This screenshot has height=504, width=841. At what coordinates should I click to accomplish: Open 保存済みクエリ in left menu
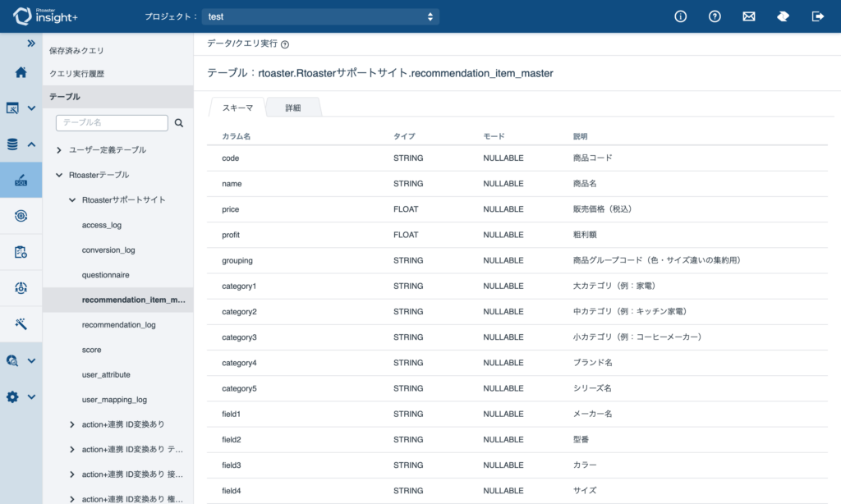(x=76, y=50)
